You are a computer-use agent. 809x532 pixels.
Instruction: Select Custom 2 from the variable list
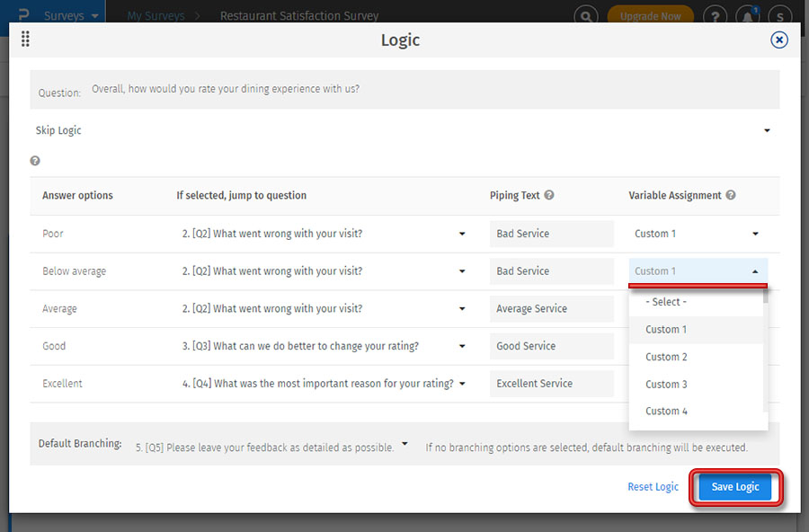pyautogui.click(x=666, y=357)
